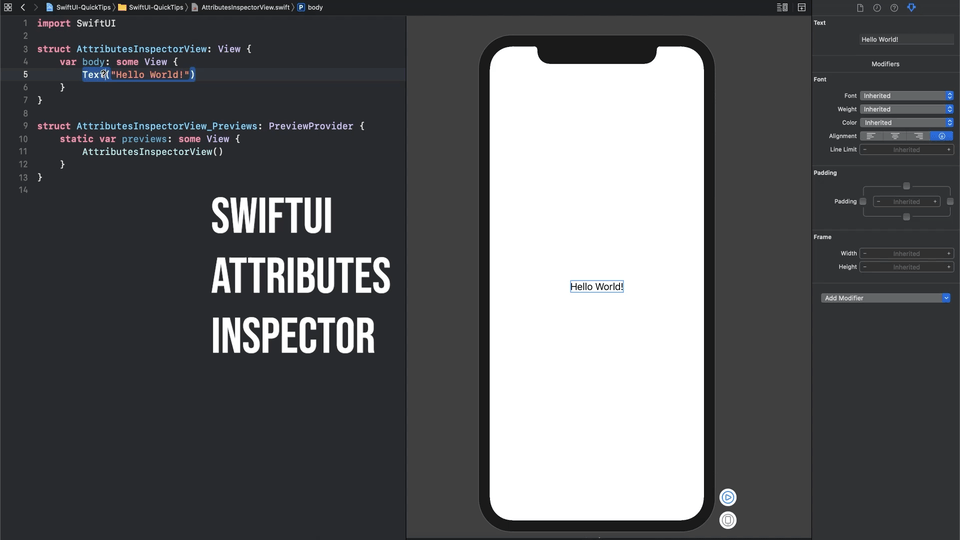This screenshot has width=960, height=540.
Task: Click the Modifiers section header
Action: [x=885, y=64]
